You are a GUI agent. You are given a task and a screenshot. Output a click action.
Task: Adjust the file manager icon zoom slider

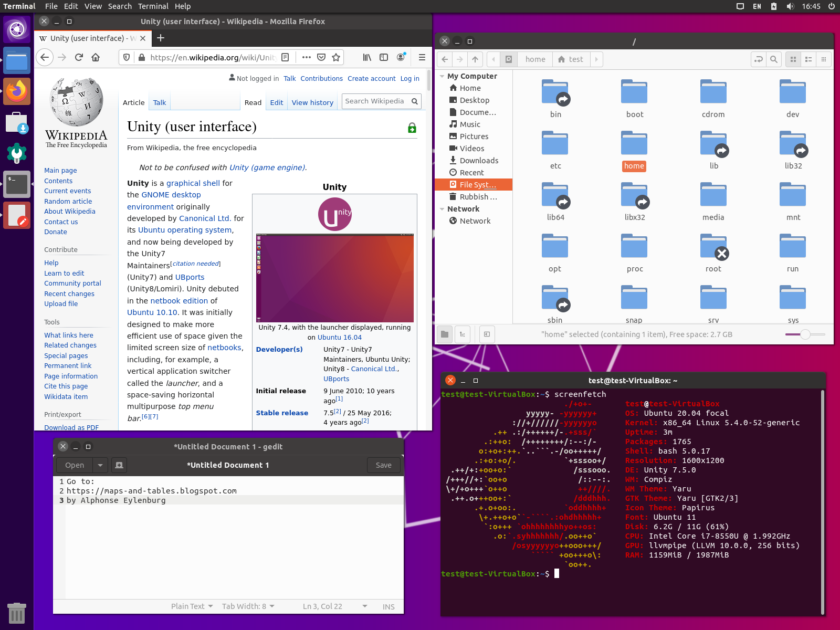(x=805, y=334)
